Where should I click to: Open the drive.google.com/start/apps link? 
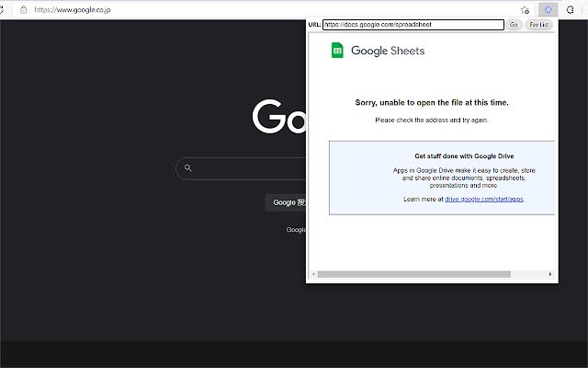coord(484,199)
